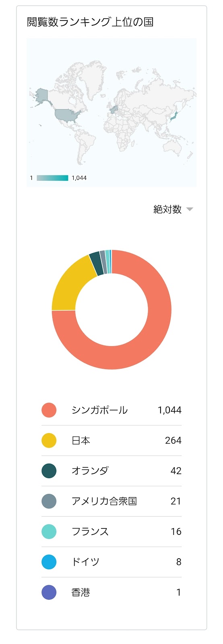This screenshot has width=223, height=644.
Task: Click the 1,044 value for シンガポール
Action: click(169, 410)
